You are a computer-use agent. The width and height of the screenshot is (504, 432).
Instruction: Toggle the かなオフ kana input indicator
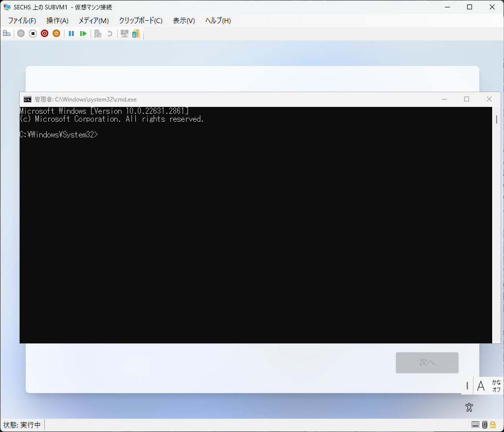pos(496,386)
